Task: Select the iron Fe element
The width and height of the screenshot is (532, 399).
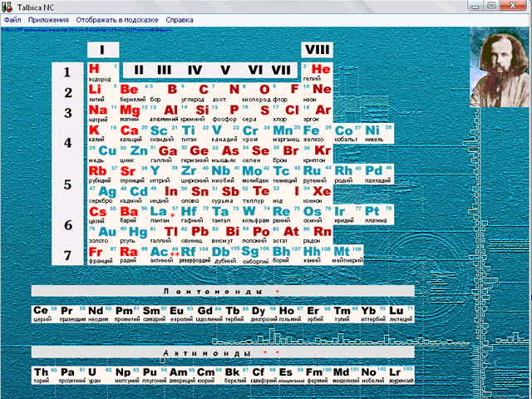Action: (317, 133)
